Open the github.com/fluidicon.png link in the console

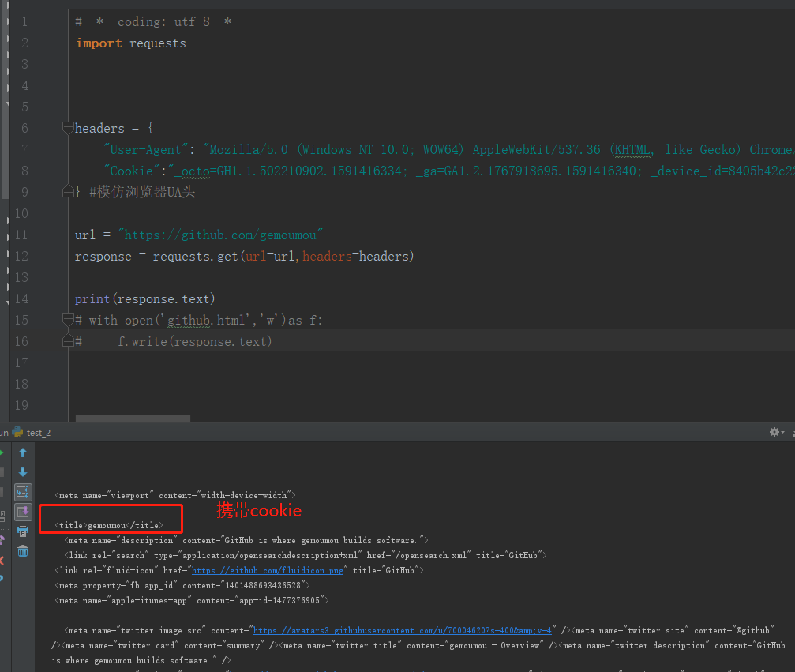tap(267, 570)
